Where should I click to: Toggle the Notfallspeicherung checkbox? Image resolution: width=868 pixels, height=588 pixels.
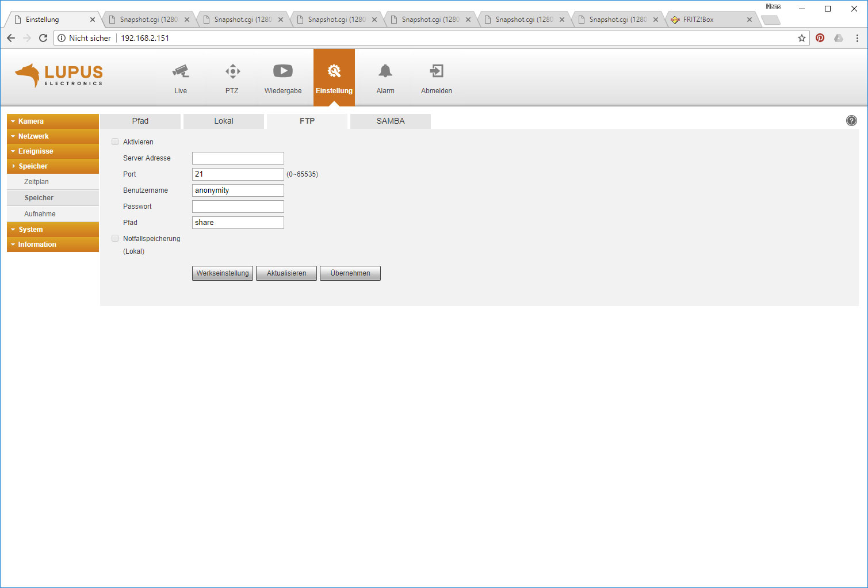click(115, 239)
